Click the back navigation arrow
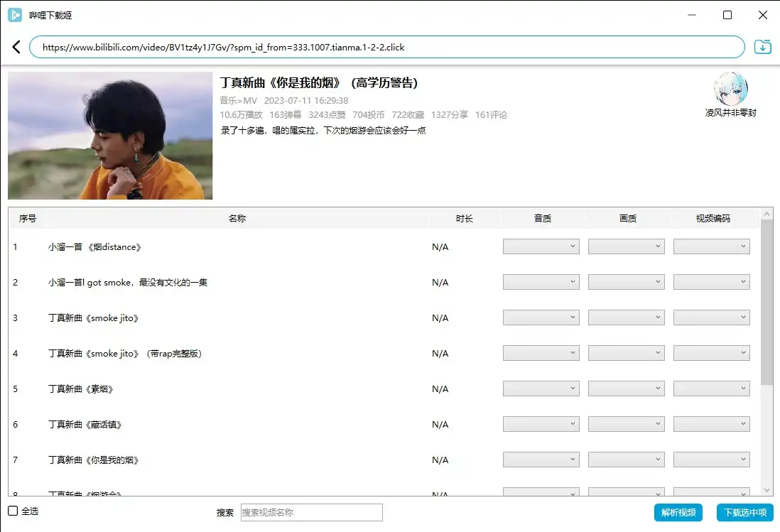780x532 pixels. click(x=16, y=47)
